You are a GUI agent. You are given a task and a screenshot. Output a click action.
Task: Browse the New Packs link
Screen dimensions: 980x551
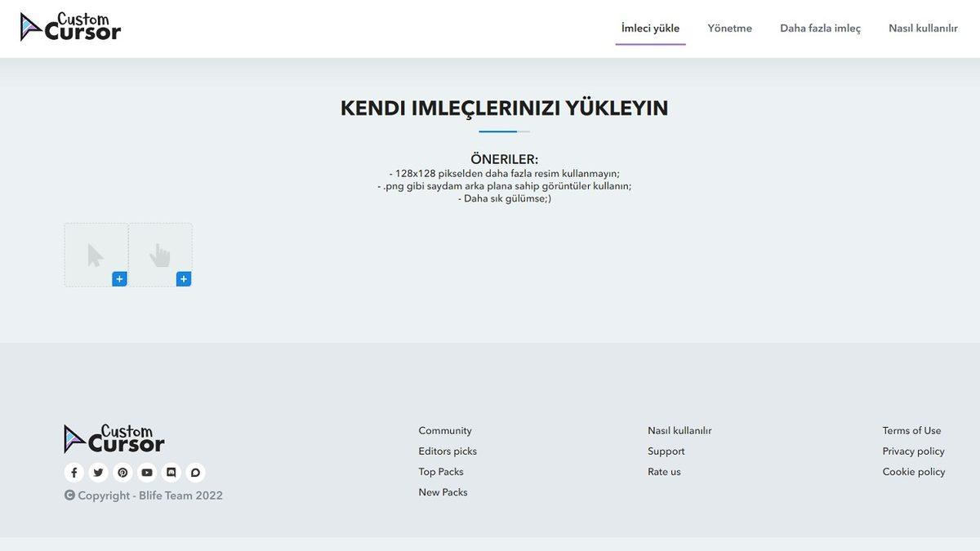coord(443,492)
